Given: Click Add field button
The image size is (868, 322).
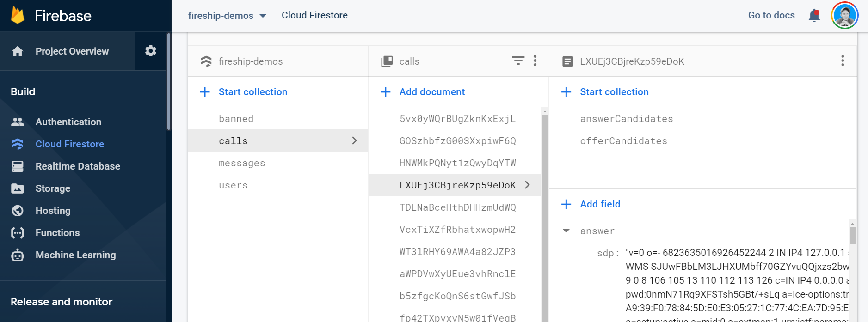Looking at the screenshot, I should pos(599,204).
